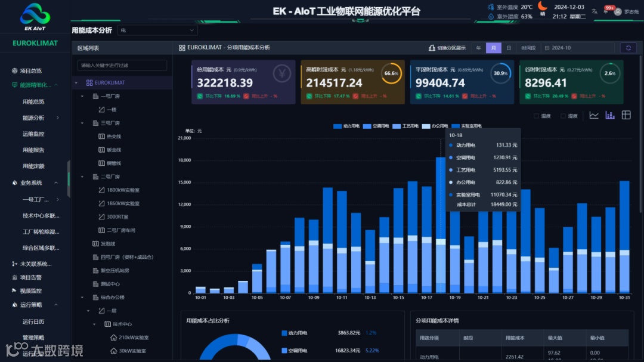Toggle the 动力用电 legend series

coord(346,126)
